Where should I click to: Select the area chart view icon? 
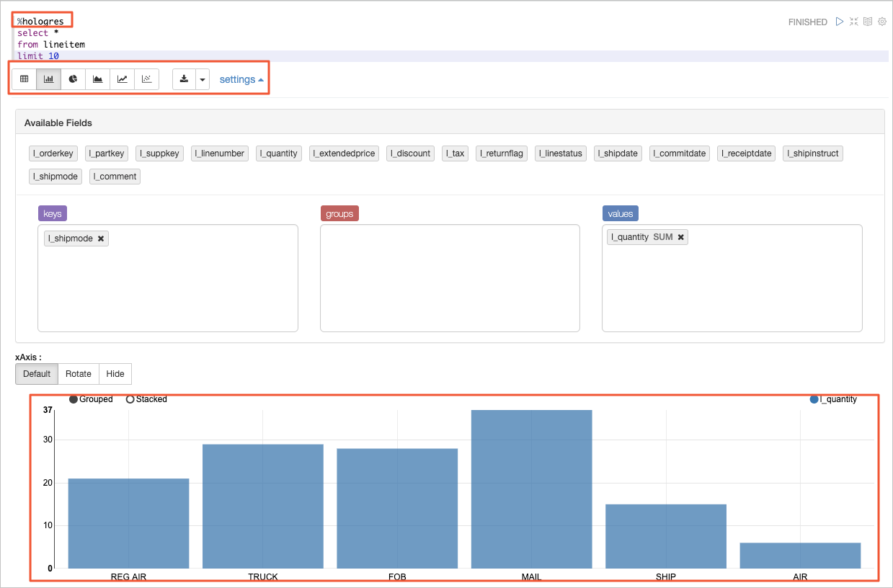pyautogui.click(x=98, y=79)
